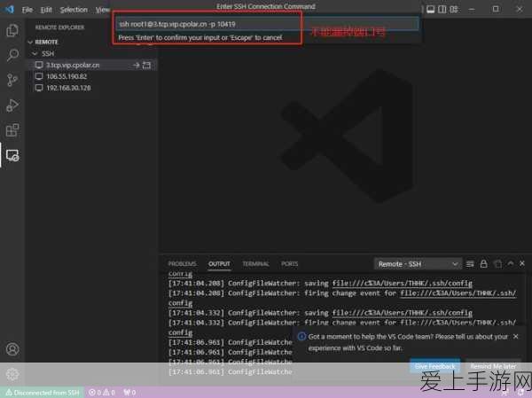This screenshot has width=532, height=398.
Task: Click the forwarded ports status item
Action: click(x=129, y=393)
